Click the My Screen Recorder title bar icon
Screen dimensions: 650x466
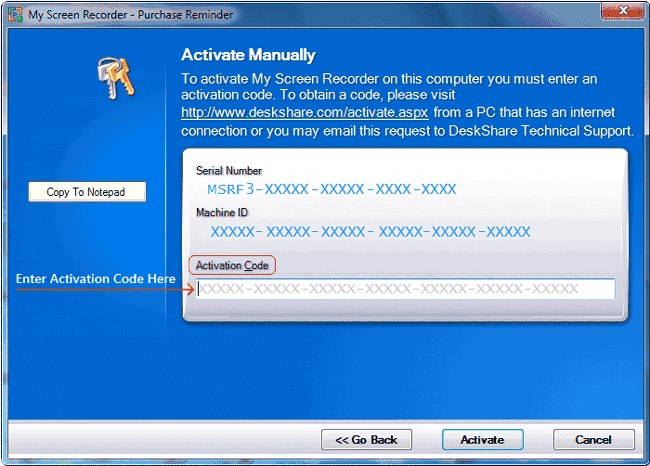[15, 15]
